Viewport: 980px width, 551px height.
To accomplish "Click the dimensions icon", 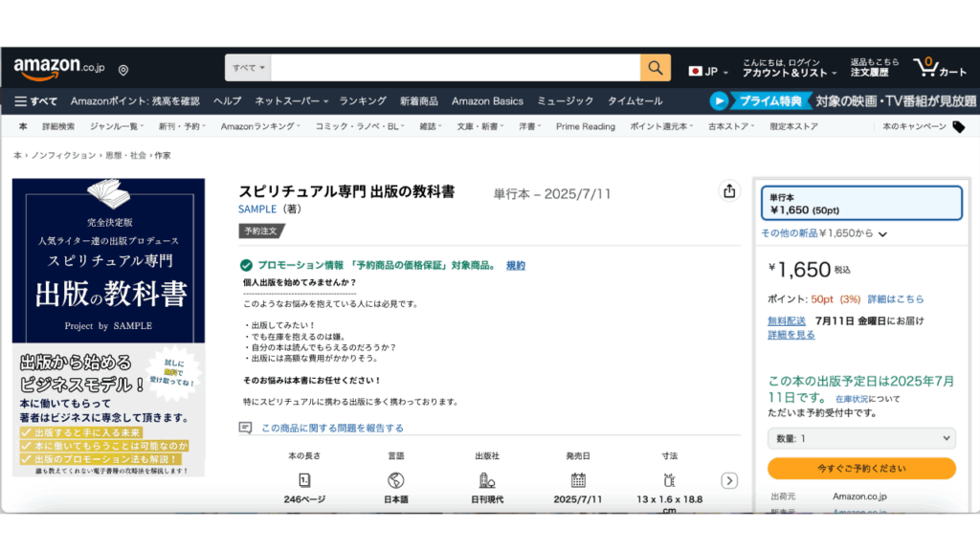I will (669, 480).
